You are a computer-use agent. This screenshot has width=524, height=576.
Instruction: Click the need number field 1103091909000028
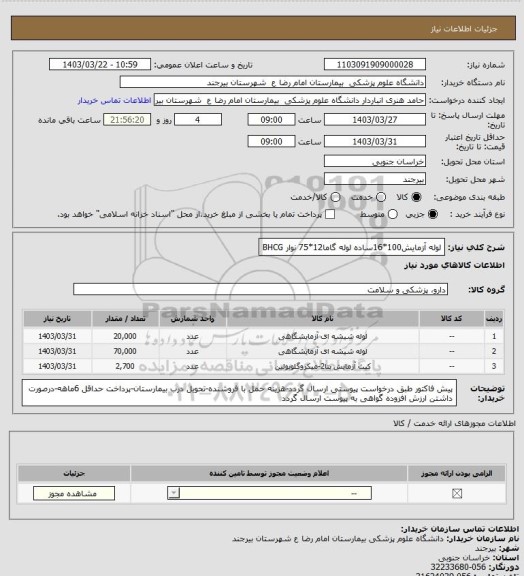(x=375, y=64)
